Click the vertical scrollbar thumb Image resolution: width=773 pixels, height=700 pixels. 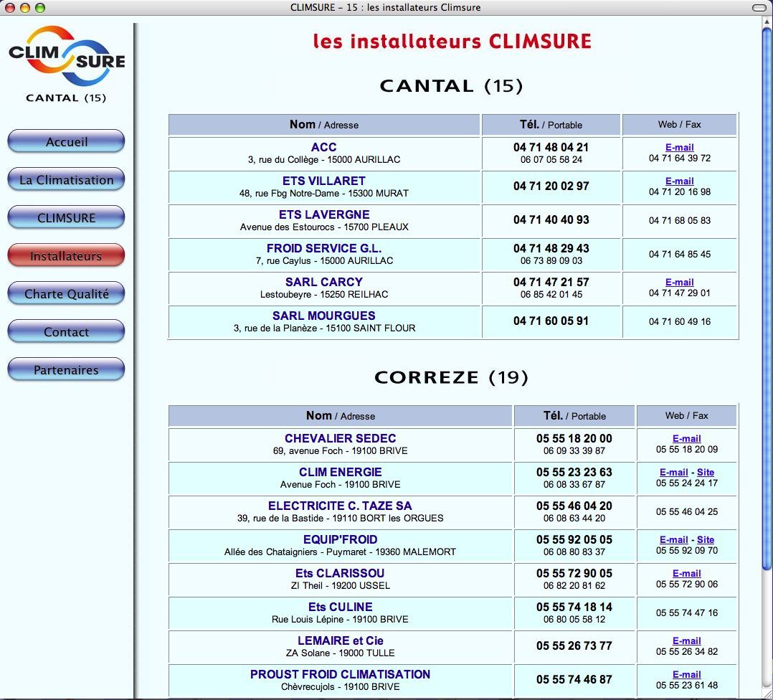(x=767, y=300)
